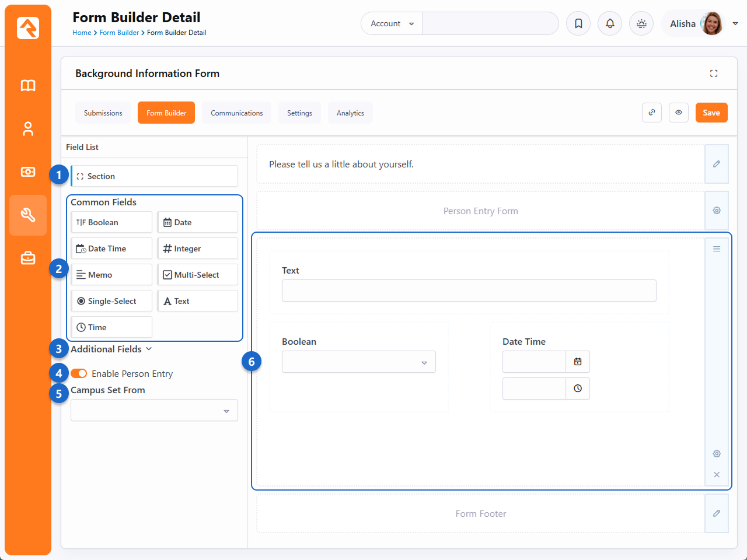This screenshot has height=560, width=747.
Task: Toggle the Enable Person Entry switch
Action: pos(79,373)
